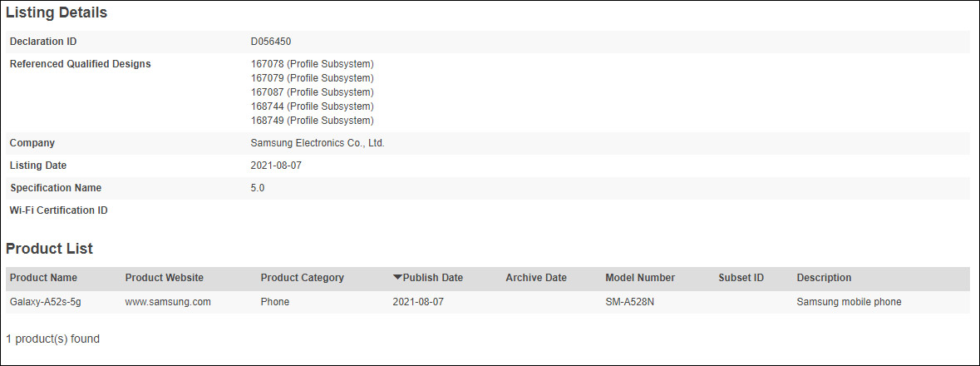Open qualified design 167078
This screenshot has height=366, width=980.
[x=266, y=64]
